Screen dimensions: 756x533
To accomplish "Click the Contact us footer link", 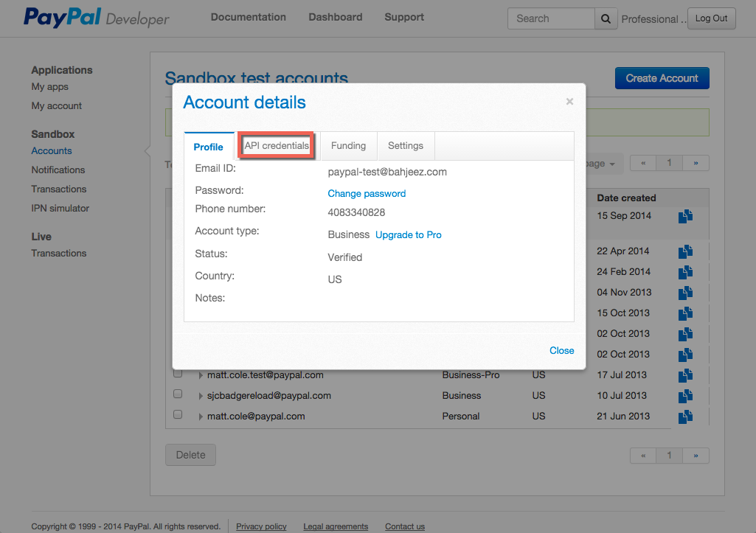I will [x=405, y=527].
